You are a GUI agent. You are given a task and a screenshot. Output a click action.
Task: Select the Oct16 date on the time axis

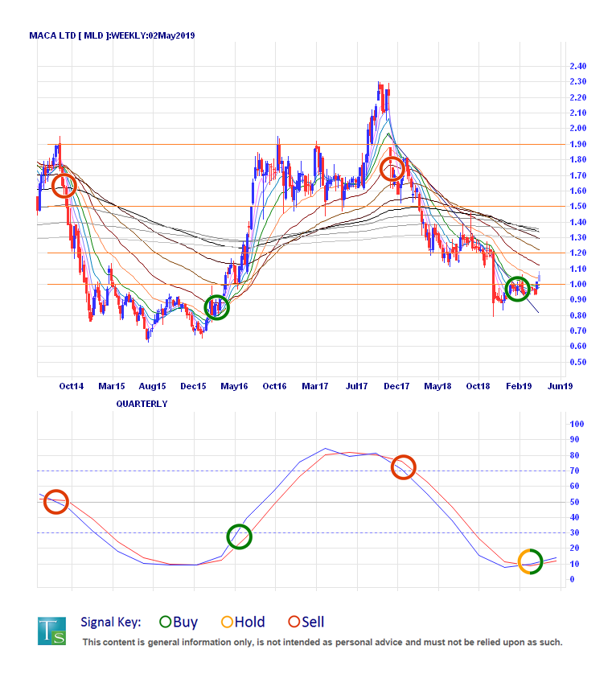point(274,386)
